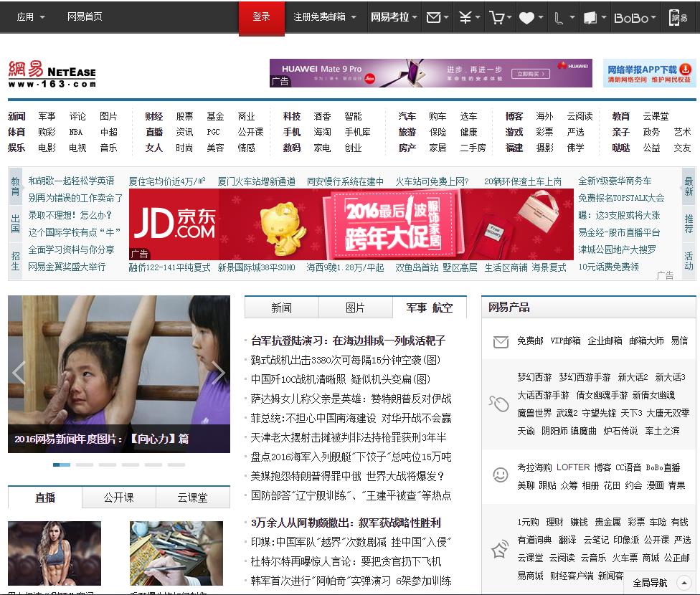700x595 pixels.
Task: Open the 全新V级豪华商务车 link
Action: pos(615,181)
